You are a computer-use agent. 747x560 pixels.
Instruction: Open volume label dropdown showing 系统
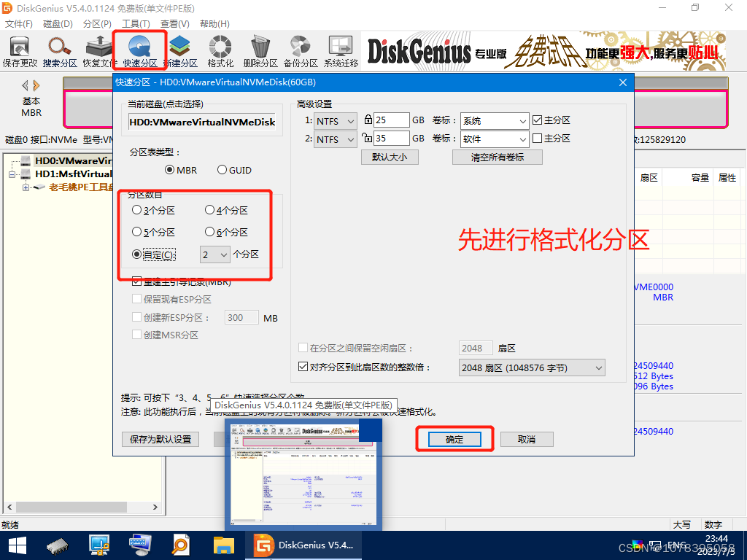pyautogui.click(x=495, y=121)
